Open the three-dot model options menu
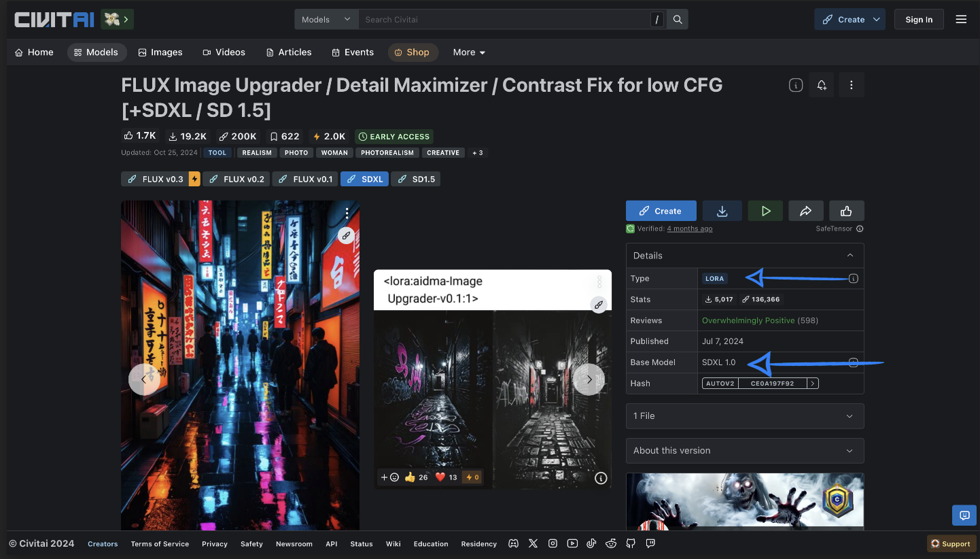980x559 pixels. pyautogui.click(x=851, y=85)
